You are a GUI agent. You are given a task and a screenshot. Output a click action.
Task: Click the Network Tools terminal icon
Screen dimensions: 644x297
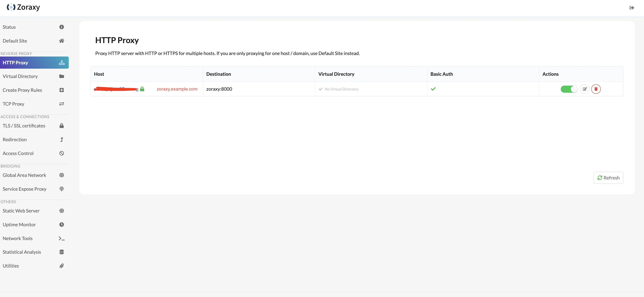[61, 238]
